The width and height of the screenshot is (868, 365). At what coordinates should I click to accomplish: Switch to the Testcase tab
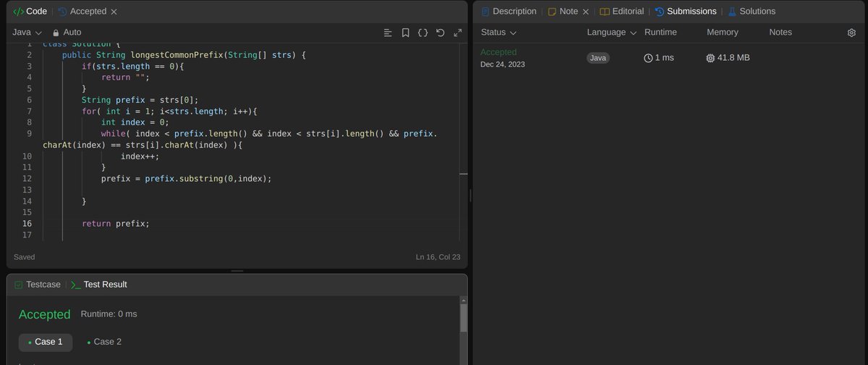(x=38, y=285)
